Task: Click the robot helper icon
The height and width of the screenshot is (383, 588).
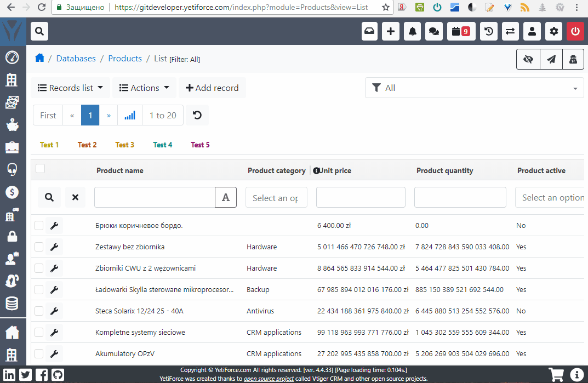Action: click(573, 59)
